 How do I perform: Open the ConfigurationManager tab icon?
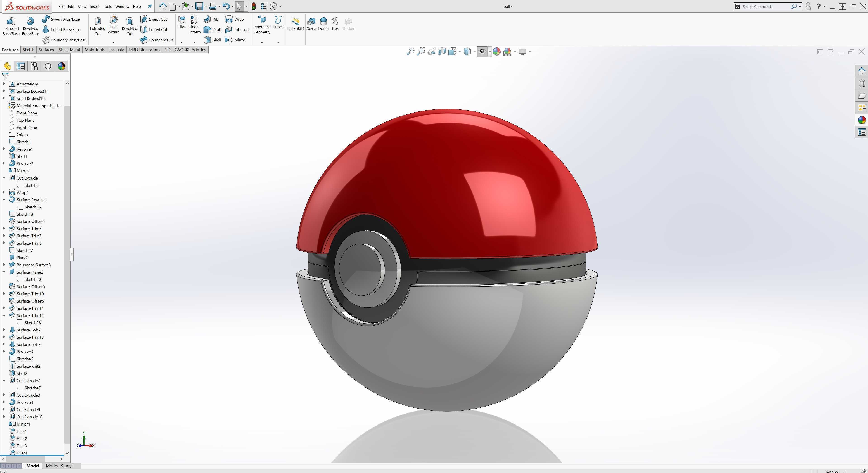pyautogui.click(x=34, y=66)
